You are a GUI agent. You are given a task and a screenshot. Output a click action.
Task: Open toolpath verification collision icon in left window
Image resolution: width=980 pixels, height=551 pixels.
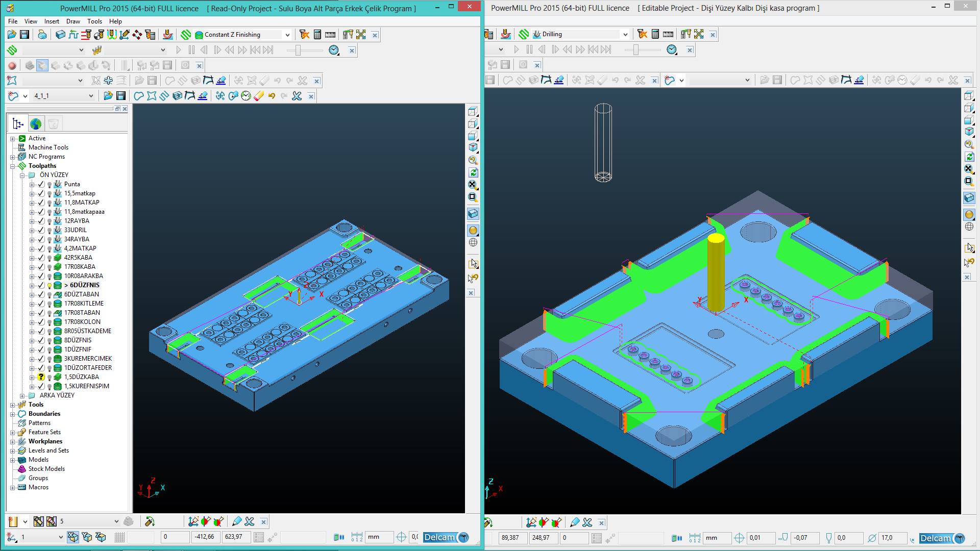click(x=305, y=35)
